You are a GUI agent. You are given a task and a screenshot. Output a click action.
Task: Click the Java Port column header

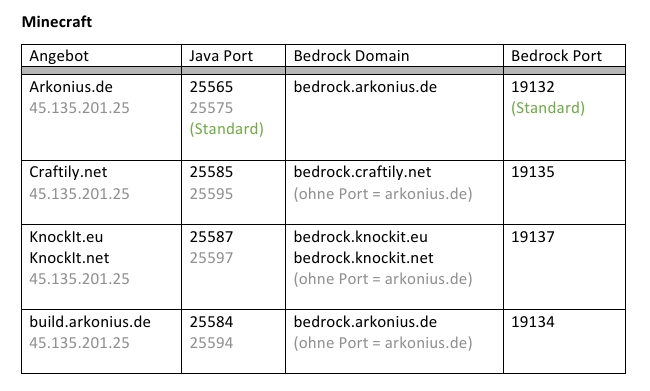point(221,56)
